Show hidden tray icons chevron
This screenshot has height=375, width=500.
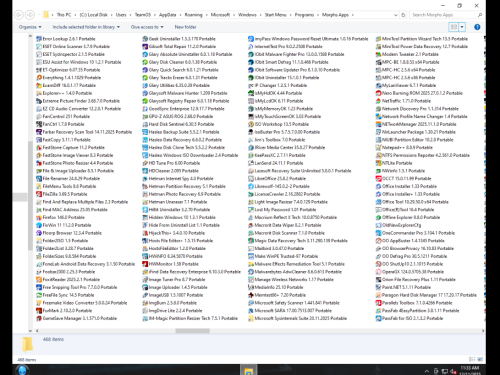pyautogui.click(x=427, y=371)
